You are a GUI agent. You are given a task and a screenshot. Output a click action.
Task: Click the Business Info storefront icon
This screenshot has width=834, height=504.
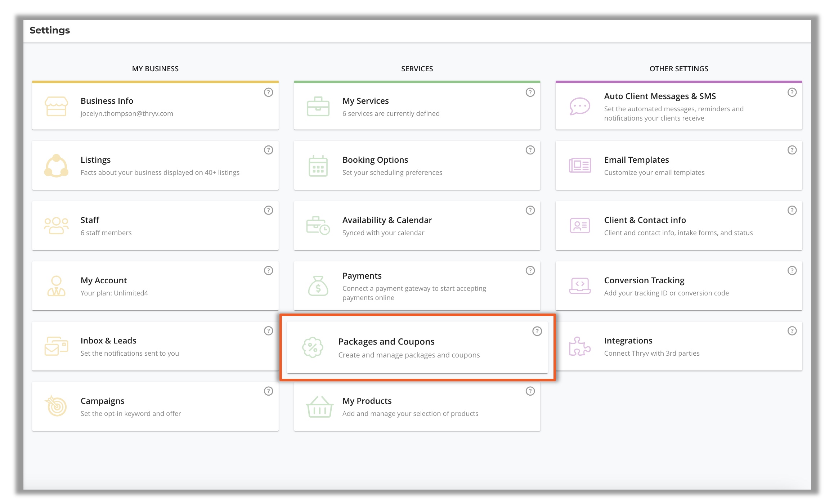tap(56, 106)
